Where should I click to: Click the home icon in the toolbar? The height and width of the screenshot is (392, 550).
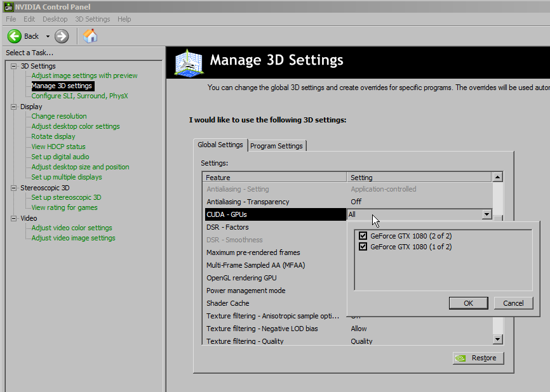90,36
